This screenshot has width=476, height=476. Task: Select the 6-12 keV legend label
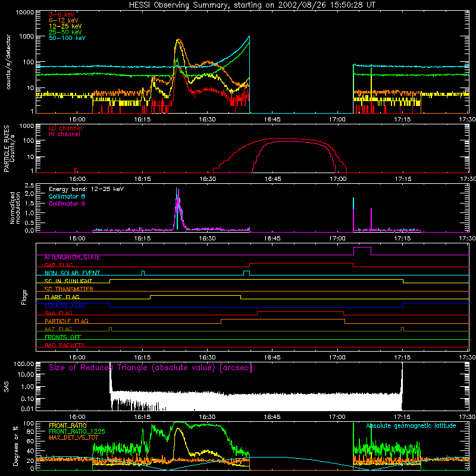click(x=64, y=20)
